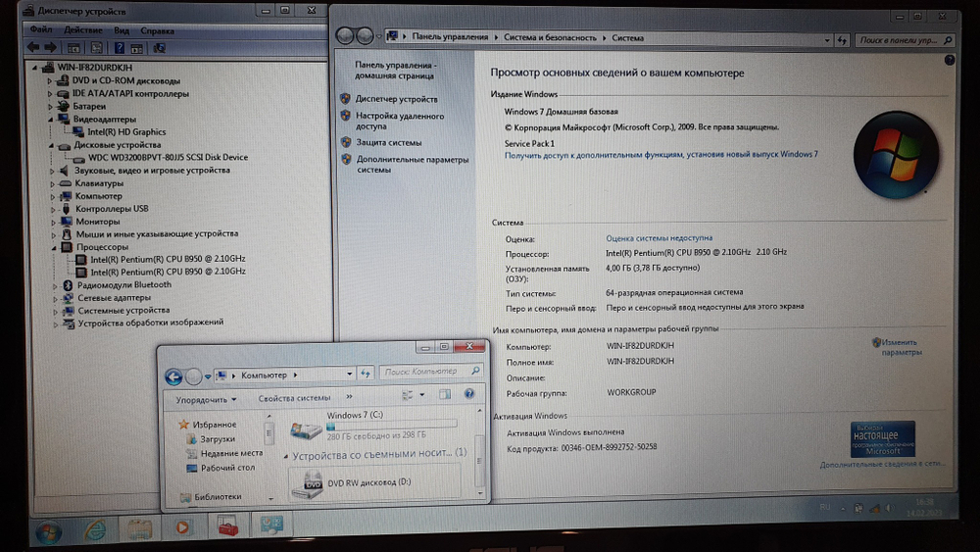The image size is (980, 552).
Task: Open Internet Explorer from the taskbar
Action: [x=95, y=528]
